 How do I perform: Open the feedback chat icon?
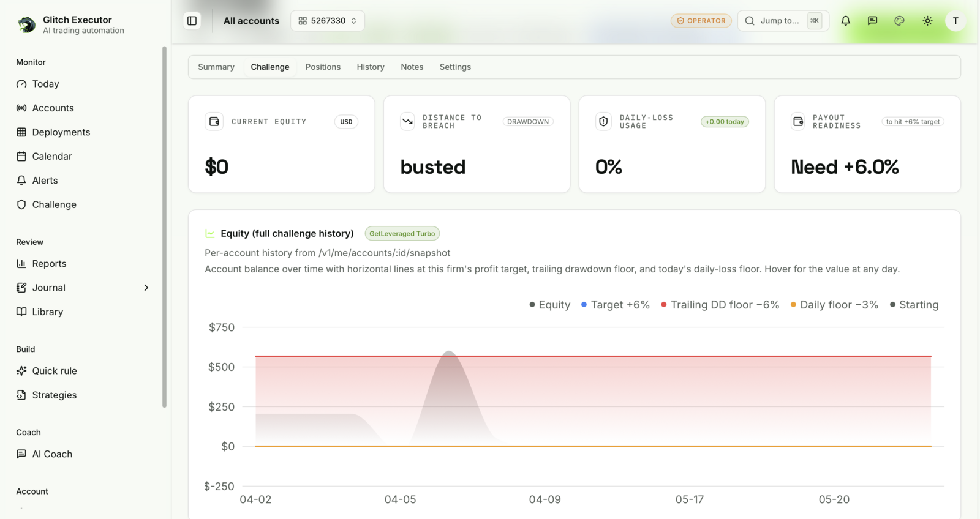click(872, 21)
